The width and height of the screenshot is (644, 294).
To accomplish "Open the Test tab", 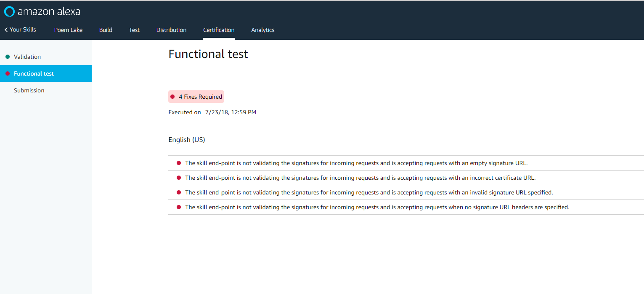I will pyautogui.click(x=134, y=30).
